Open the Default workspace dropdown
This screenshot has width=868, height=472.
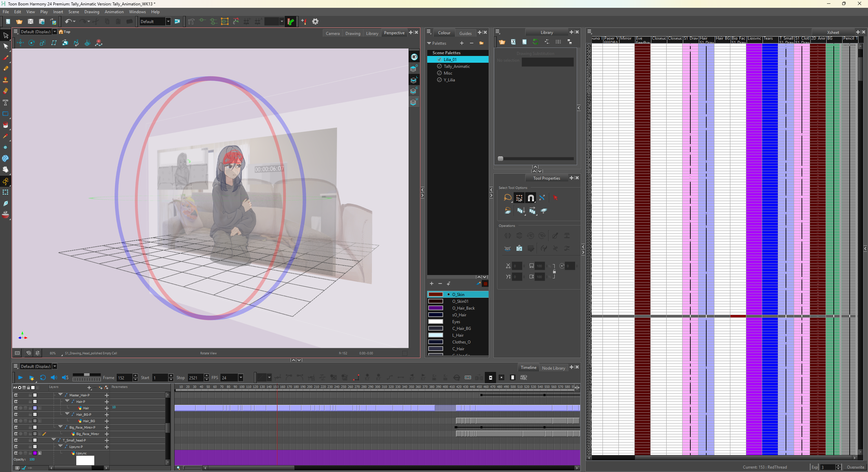point(168,21)
